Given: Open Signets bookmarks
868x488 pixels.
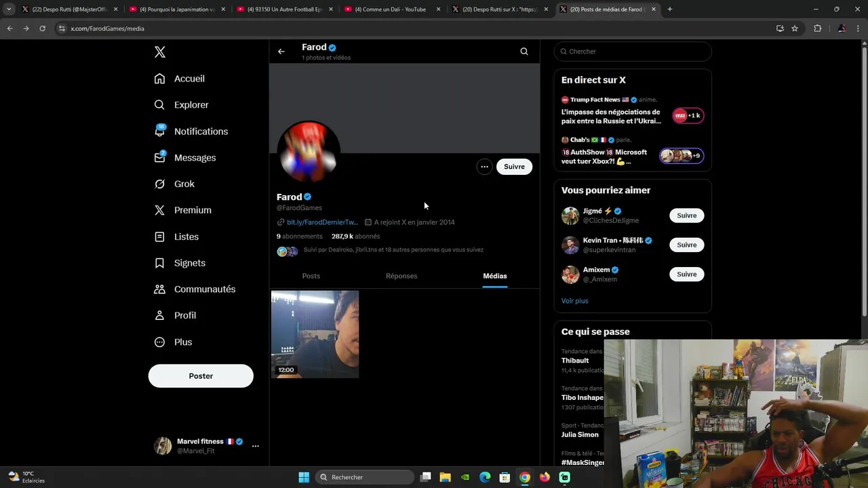Looking at the screenshot, I should (180, 263).
